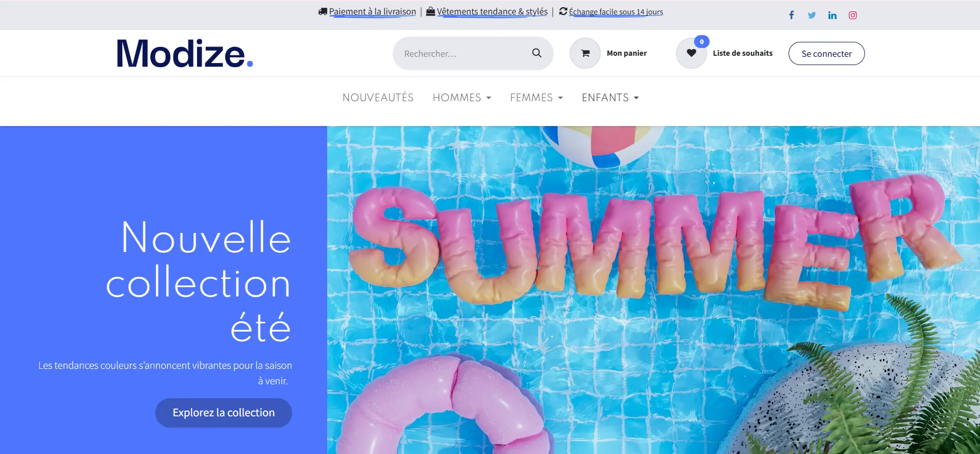The width and height of the screenshot is (980, 454).
Task: Click the magnifying glass search icon
Action: tap(537, 53)
